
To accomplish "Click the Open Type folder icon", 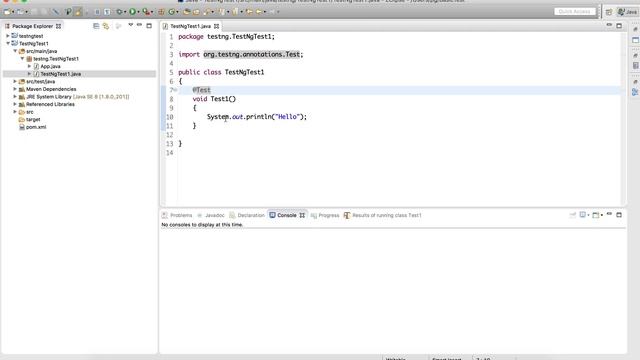I will coord(187,12).
